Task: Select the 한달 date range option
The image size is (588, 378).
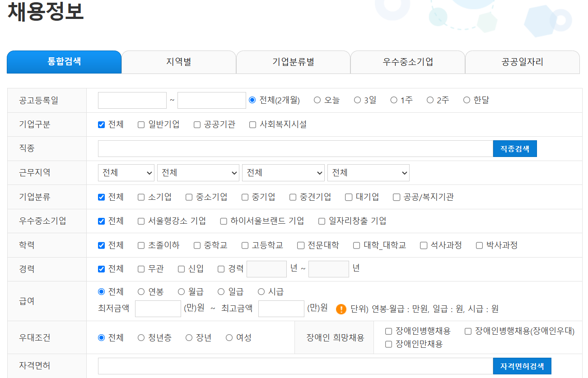Action: coord(467,100)
